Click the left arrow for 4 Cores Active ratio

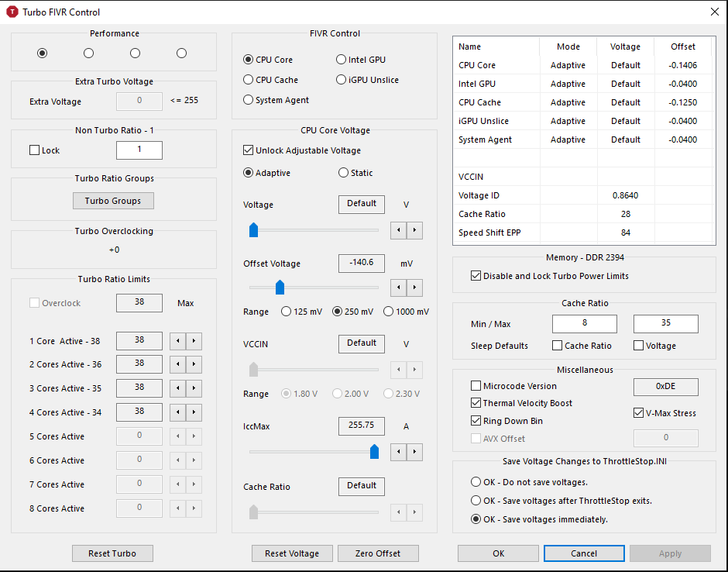tap(177, 413)
